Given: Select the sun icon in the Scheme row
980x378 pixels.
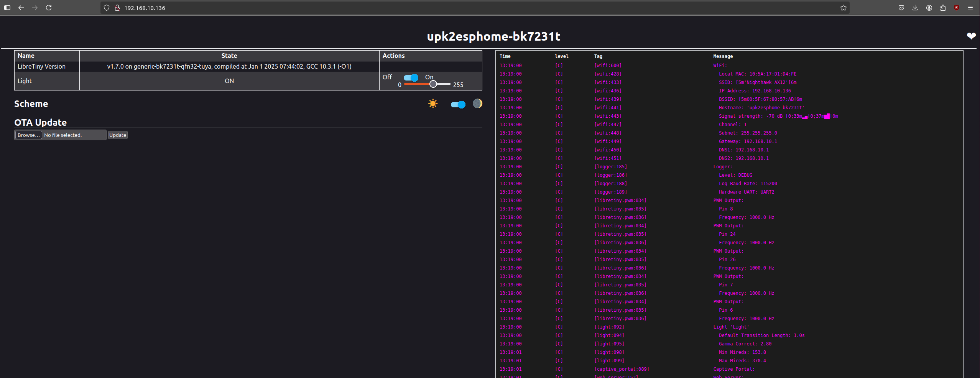Looking at the screenshot, I should coord(433,104).
